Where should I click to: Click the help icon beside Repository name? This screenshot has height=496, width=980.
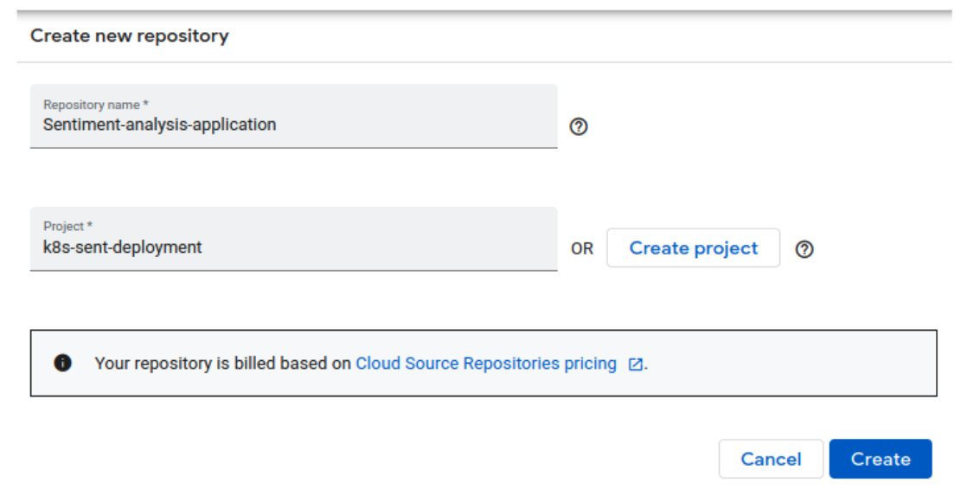579,126
